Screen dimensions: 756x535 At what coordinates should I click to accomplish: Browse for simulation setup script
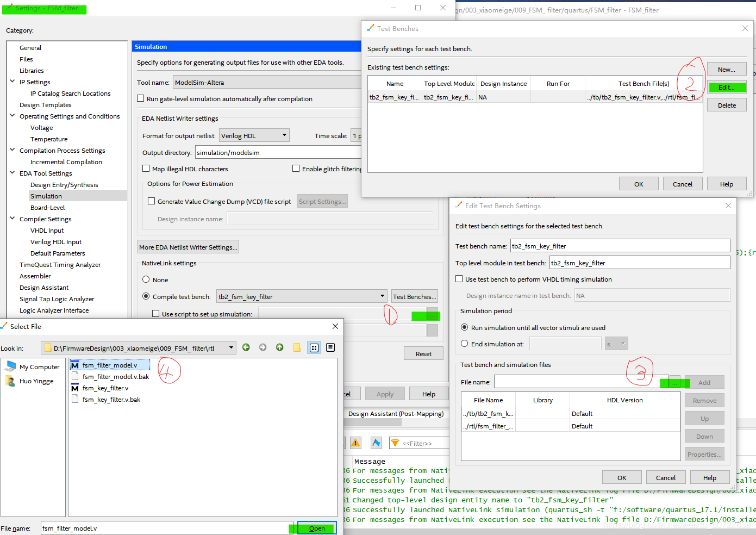(x=433, y=315)
